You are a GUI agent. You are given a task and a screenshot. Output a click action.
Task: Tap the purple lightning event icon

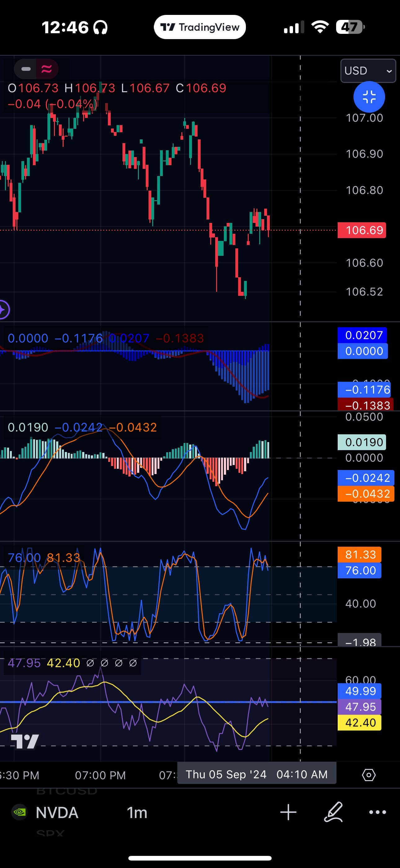coord(3,309)
